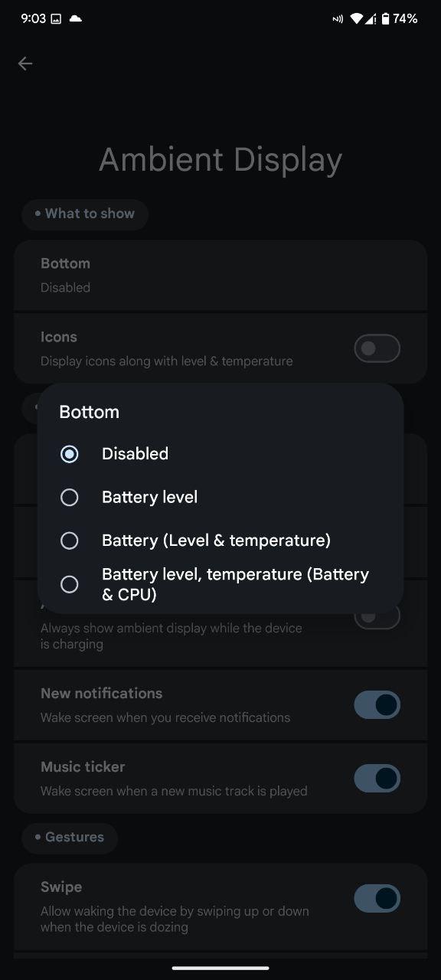Tap the image notification icon
The width and height of the screenshot is (441, 980).
coord(56,18)
